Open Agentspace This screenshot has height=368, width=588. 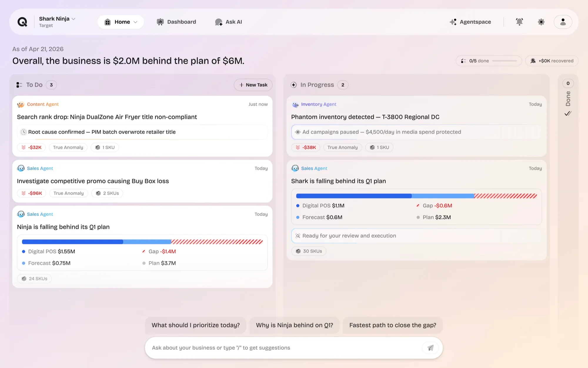[x=470, y=22]
